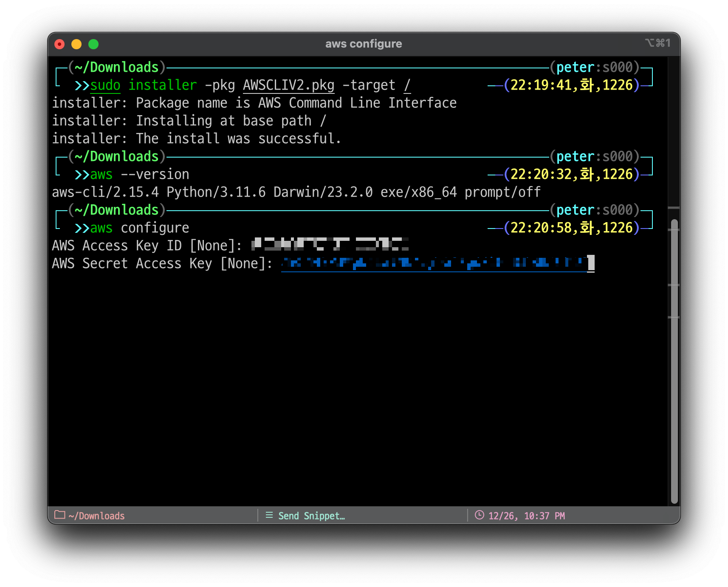
Task: Click the aws configure window title
Action: (x=364, y=44)
